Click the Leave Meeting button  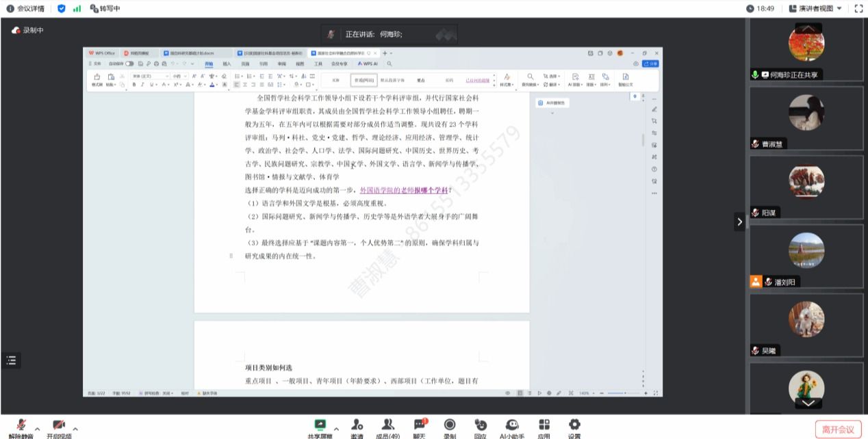point(838,429)
